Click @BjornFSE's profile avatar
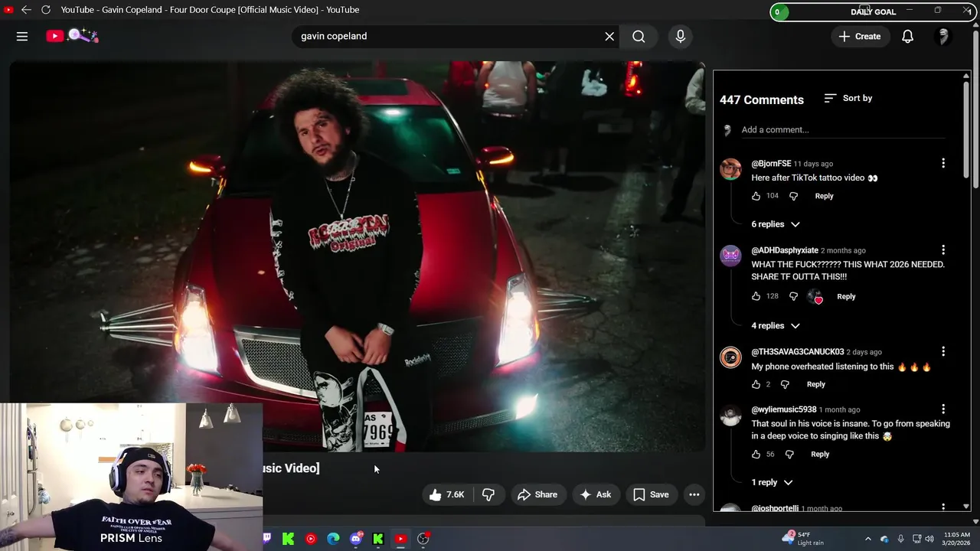The width and height of the screenshot is (980, 551). click(730, 169)
